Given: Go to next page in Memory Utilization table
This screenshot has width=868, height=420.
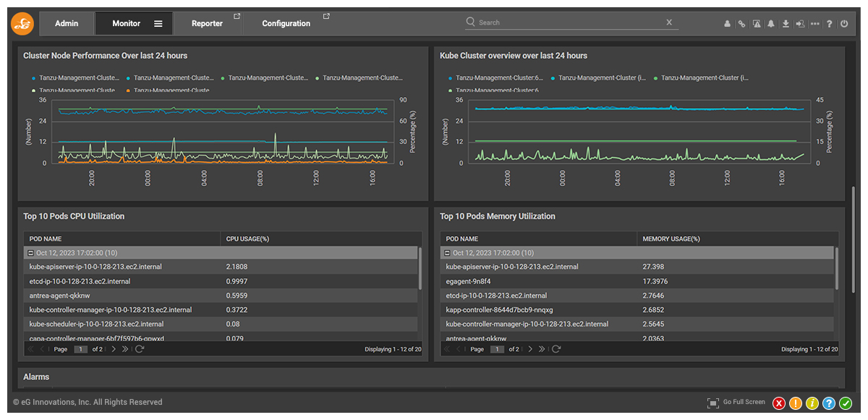Looking at the screenshot, I should click(530, 349).
